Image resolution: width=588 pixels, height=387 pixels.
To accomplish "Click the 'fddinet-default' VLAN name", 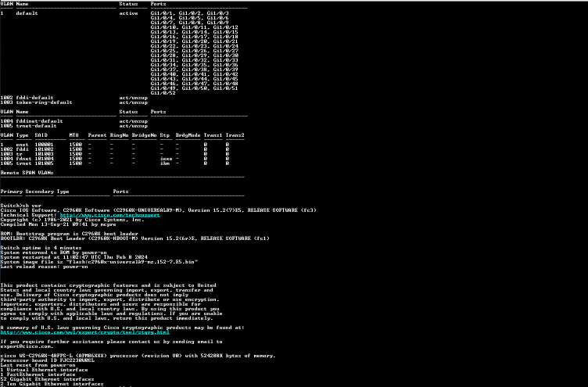I will click(x=39, y=121).
